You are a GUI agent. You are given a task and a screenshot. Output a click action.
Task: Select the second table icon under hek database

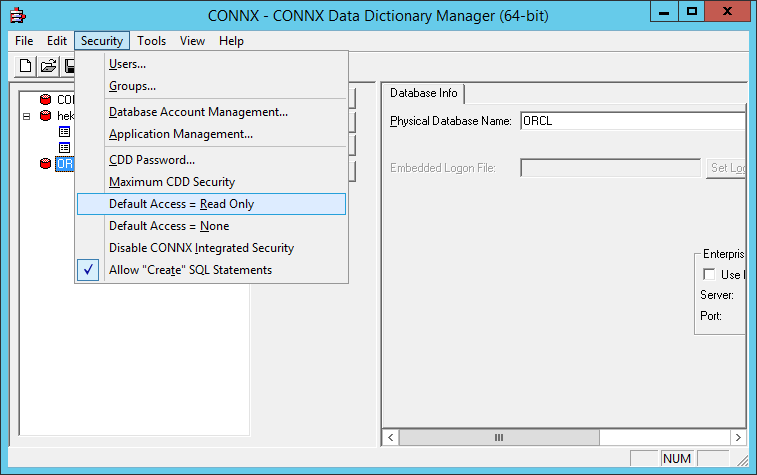[64, 147]
